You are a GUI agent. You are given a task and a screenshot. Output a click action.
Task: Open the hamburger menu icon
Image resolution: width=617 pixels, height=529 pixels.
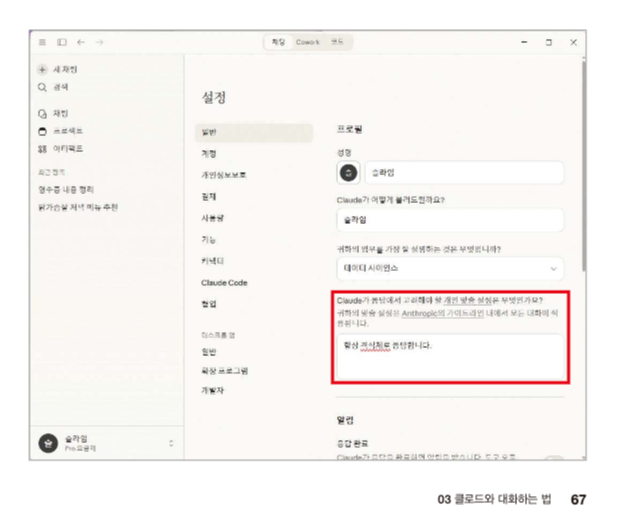[42, 42]
